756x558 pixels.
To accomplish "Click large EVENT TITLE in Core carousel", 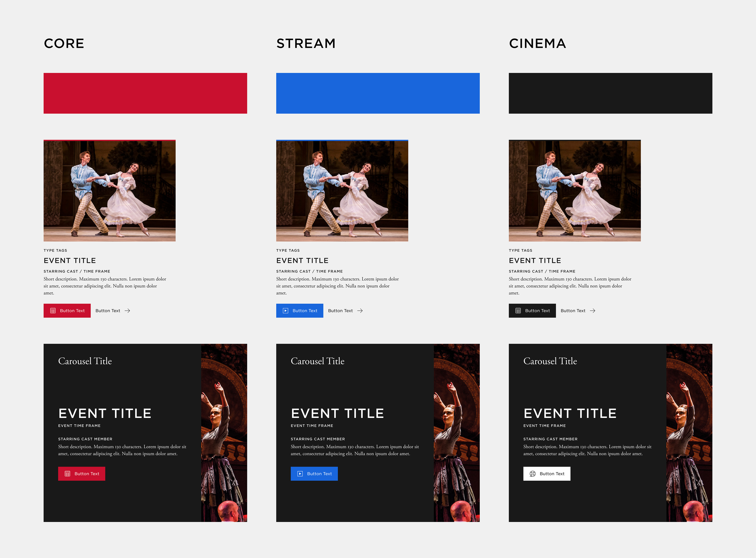I will click(x=105, y=413).
